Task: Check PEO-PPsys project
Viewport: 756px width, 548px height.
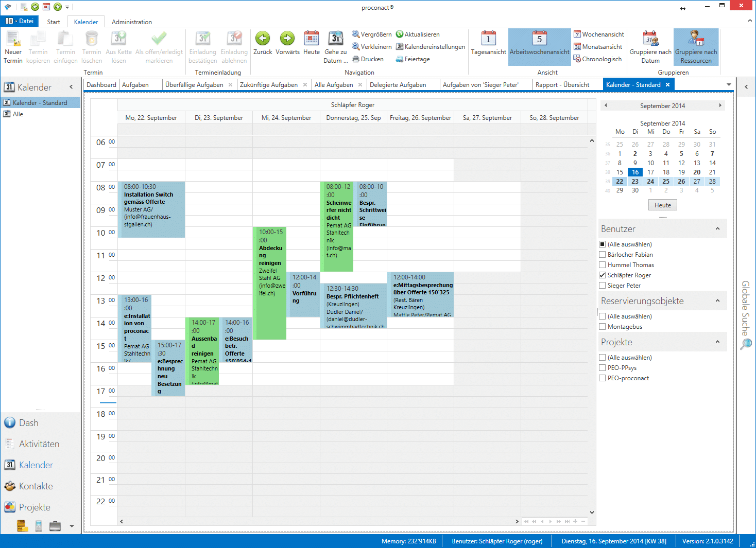Action: 602,368
